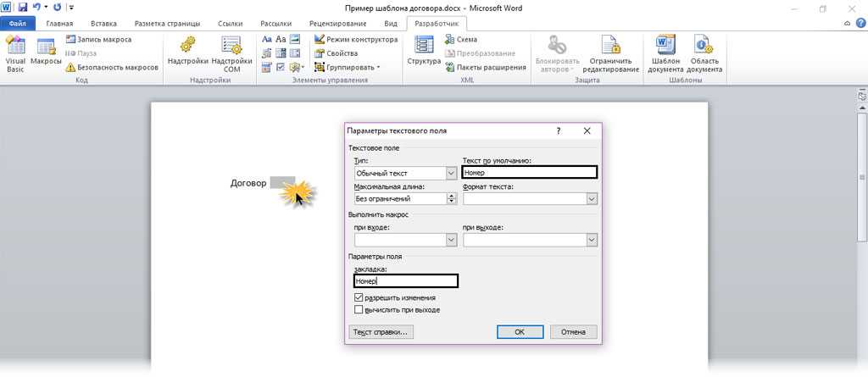This screenshot has width=868, height=377.
Task: Click the закладка input field
Action: pos(405,281)
